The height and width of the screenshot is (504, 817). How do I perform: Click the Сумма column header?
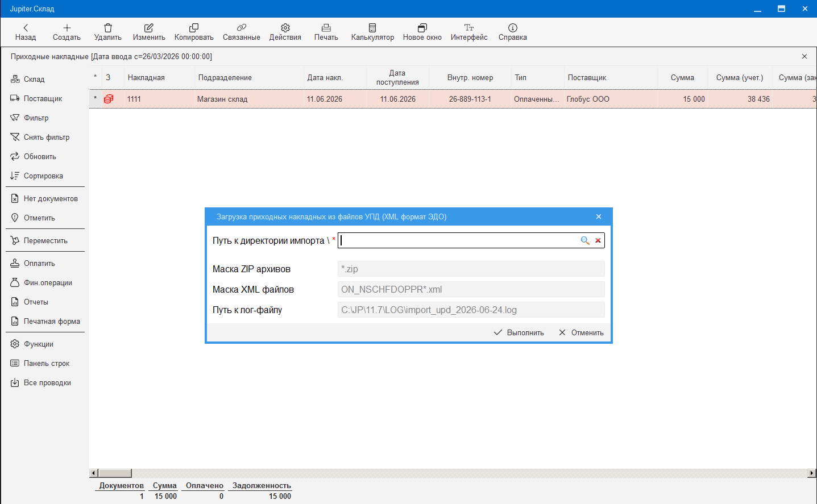point(682,78)
